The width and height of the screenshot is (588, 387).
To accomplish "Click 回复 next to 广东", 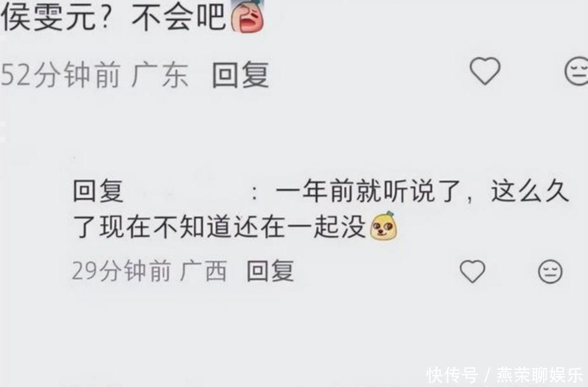I will pos(241,75).
